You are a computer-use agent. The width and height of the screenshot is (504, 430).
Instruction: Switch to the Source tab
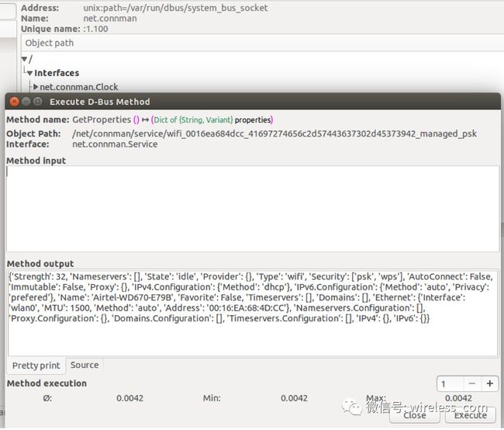coord(85,365)
